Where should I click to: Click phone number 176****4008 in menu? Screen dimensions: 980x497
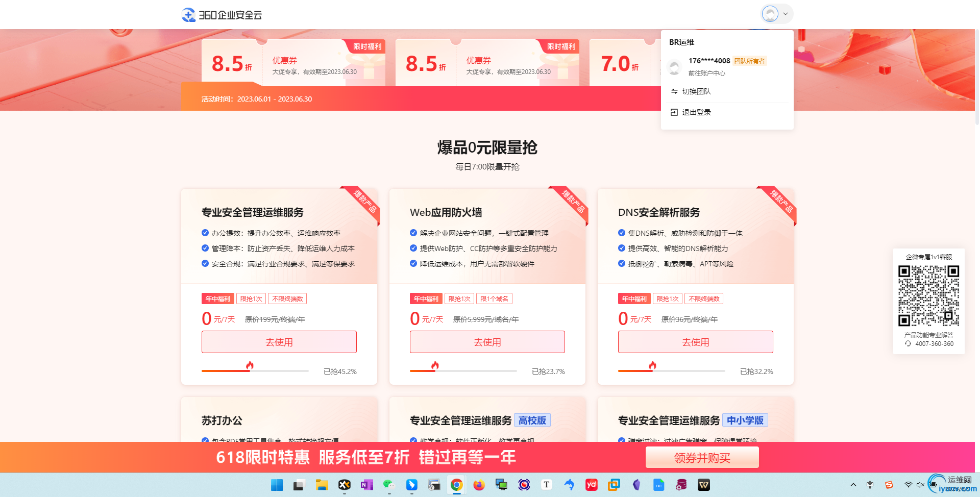(709, 61)
